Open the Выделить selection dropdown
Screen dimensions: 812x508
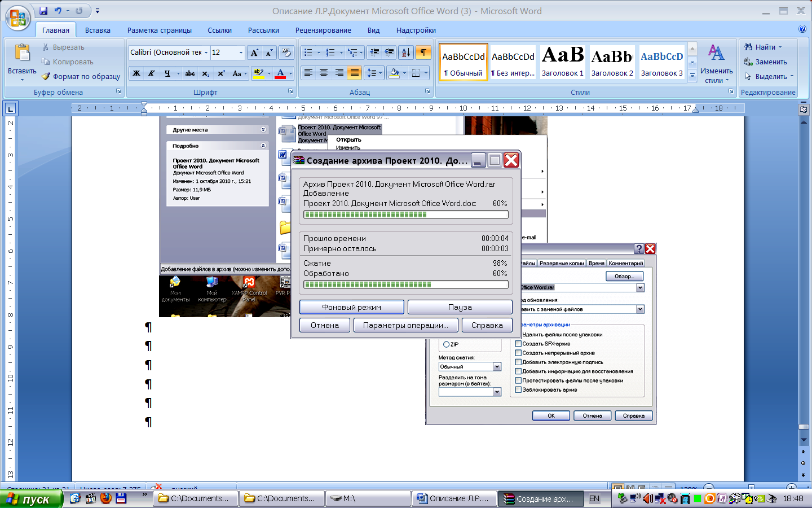770,77
